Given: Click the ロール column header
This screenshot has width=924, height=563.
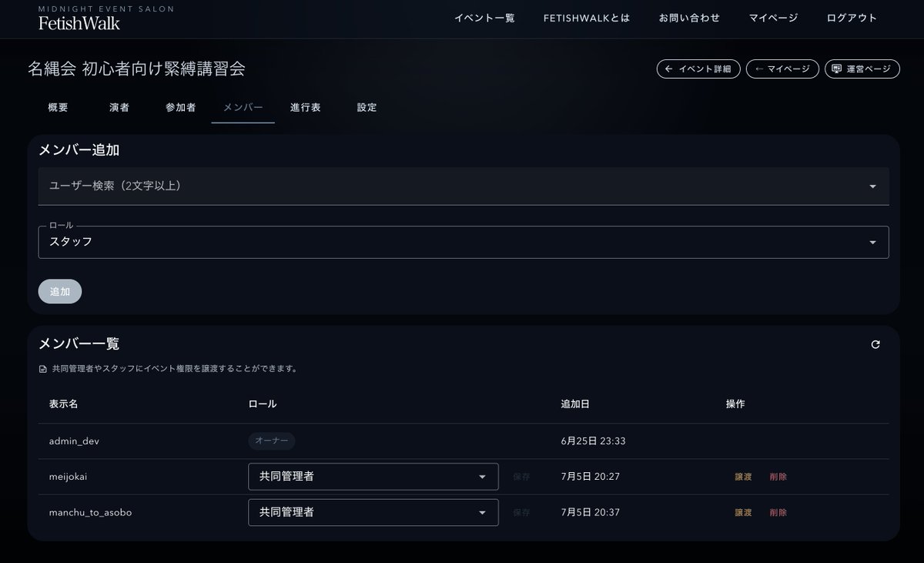Looking at the screenshot, I should [262, 404].
